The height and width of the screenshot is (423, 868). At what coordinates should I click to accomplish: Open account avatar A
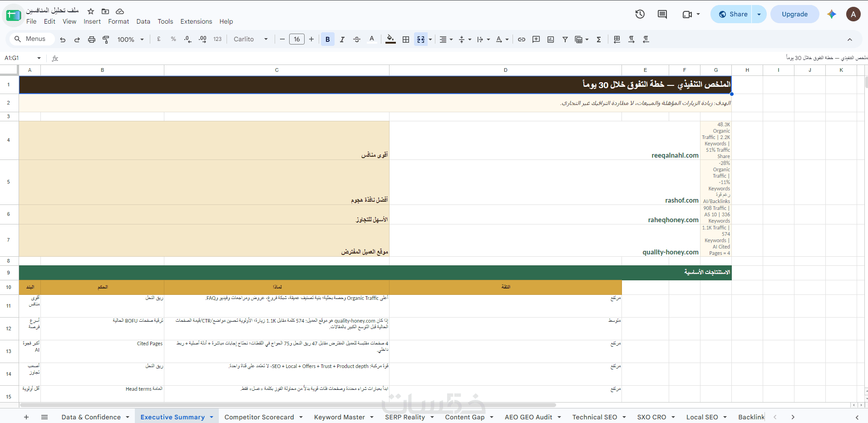pos(853,14)
